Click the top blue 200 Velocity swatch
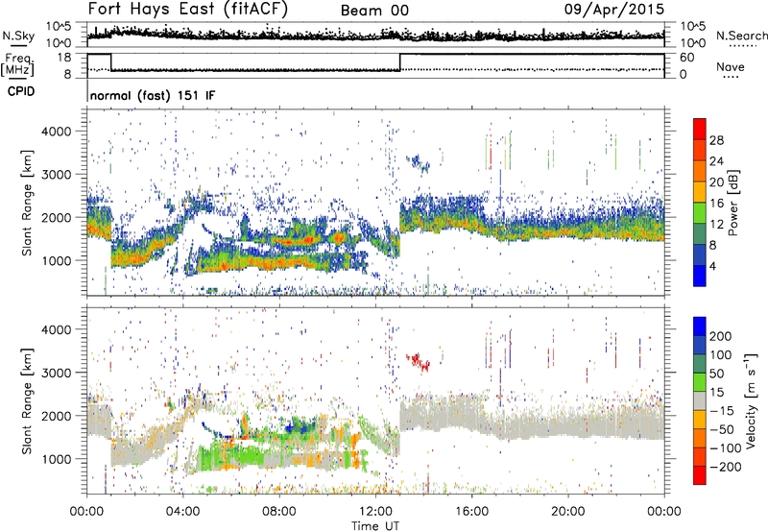Image resolution: width=768 pixels, height=532 pixels. 700,326
